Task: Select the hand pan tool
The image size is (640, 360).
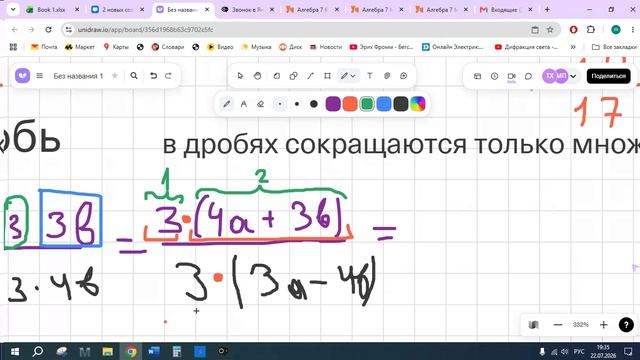Action: pos(258,76)
